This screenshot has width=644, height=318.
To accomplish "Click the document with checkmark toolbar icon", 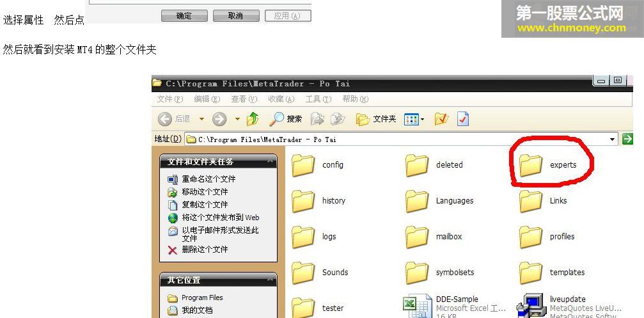I will coord(463,119).
